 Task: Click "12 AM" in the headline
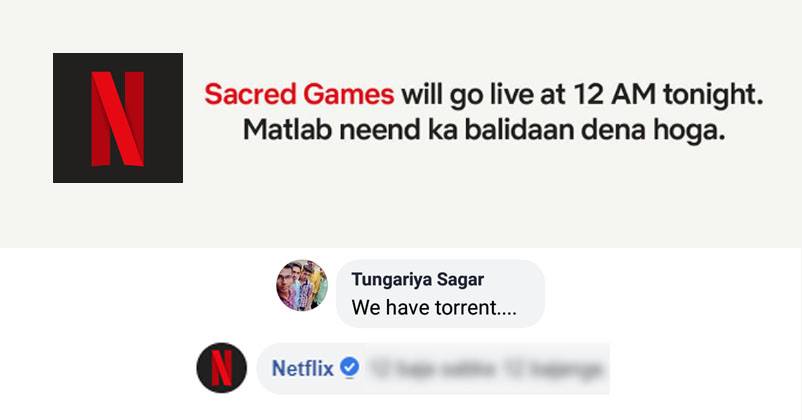[x=614, y=95]
